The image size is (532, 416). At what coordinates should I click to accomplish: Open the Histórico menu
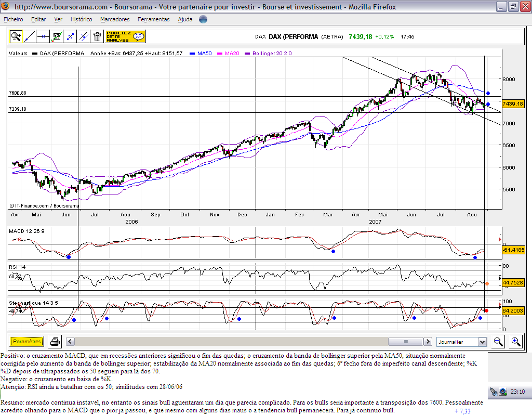point(82,19)
